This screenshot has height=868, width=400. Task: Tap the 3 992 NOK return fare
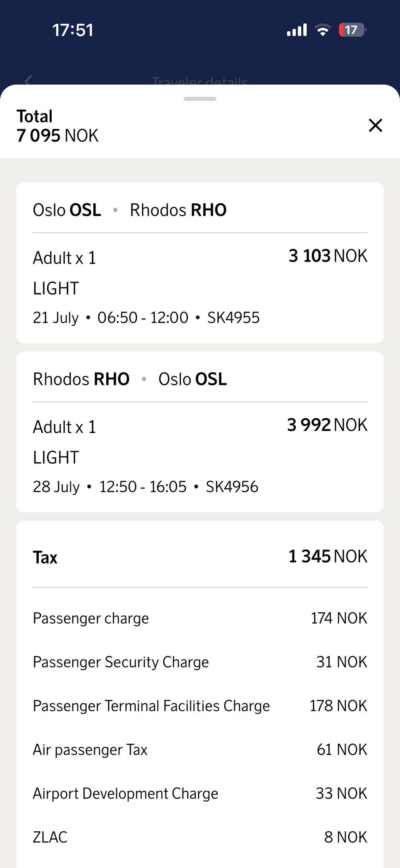(327, 425)
